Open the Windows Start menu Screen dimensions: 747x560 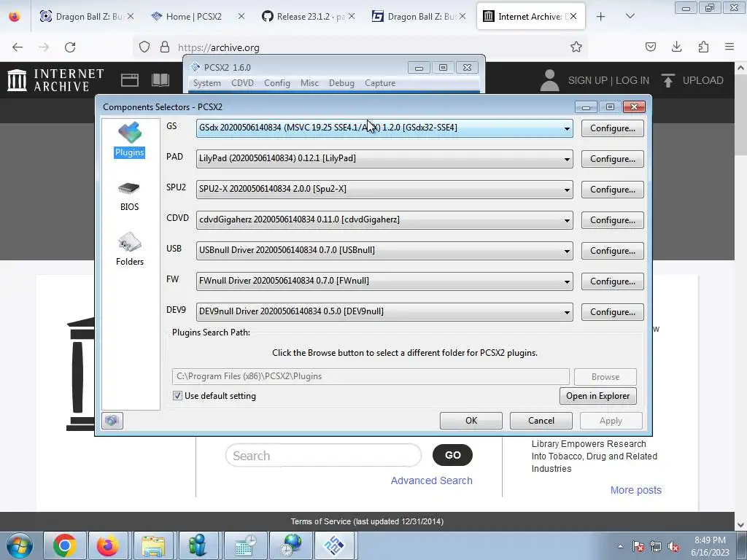20,545
